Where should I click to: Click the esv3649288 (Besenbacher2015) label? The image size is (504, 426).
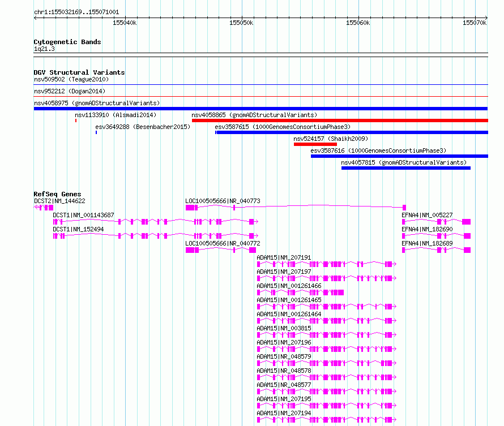pos(143,127)
